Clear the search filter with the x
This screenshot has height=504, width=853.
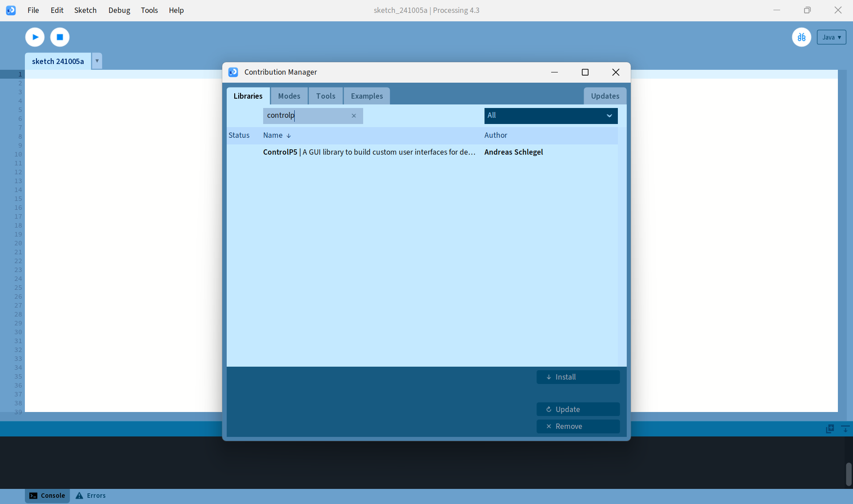(x=354, y=116)
